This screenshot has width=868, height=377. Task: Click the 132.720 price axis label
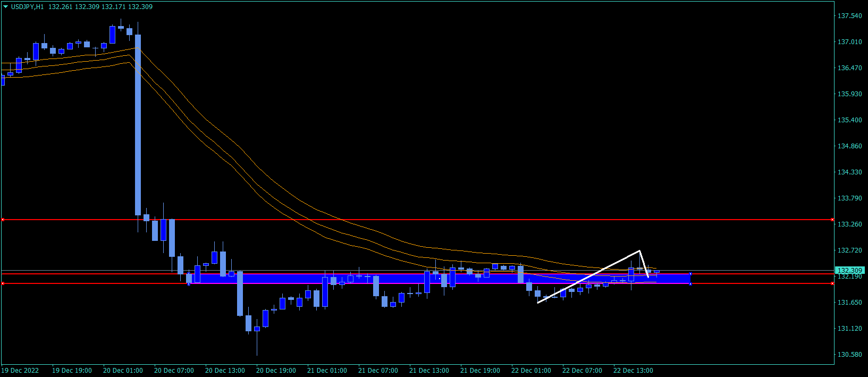pyautogui.click(x=849, y=250)
